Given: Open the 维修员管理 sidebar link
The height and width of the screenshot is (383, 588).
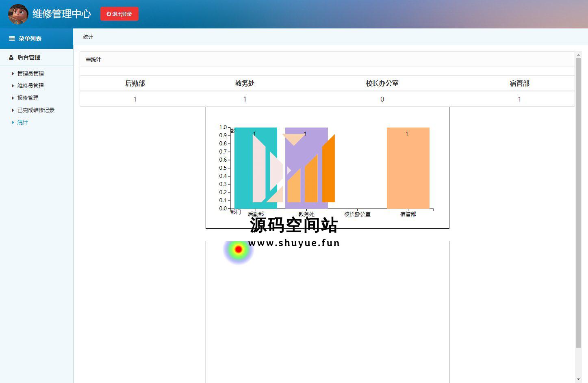Looking at the screenshot, I should point(30,86).
